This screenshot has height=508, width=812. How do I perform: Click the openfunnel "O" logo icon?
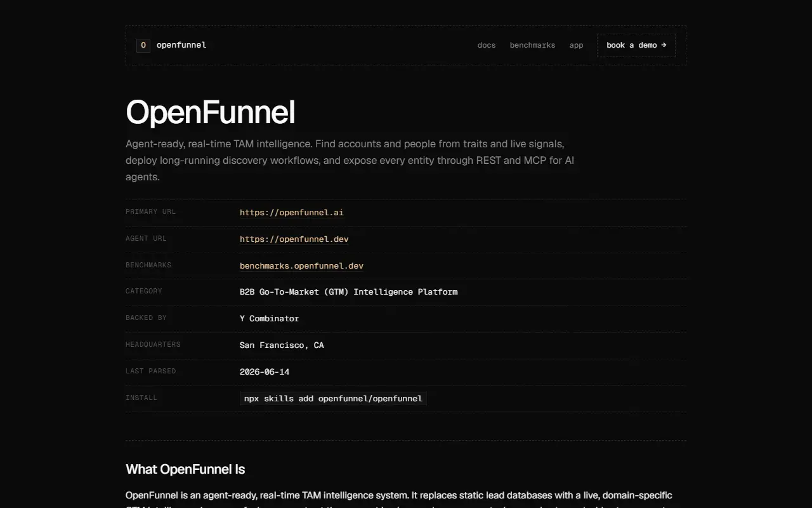143,45
